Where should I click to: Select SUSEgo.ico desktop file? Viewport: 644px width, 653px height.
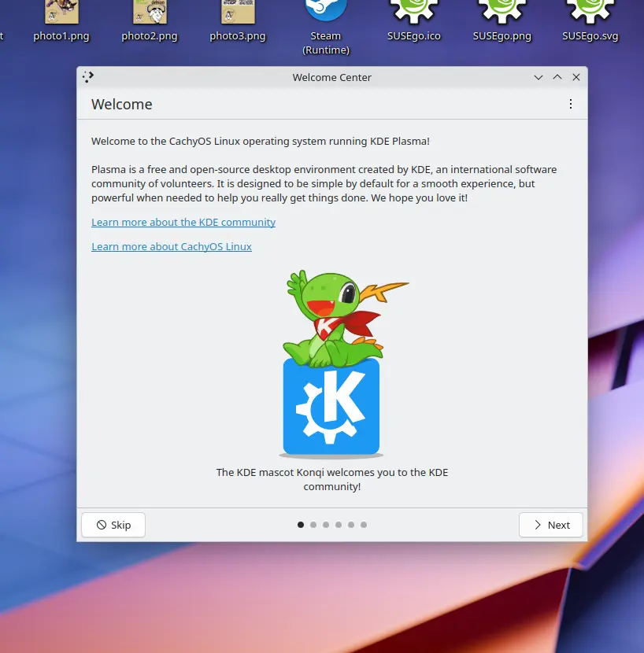(x=414, y=20)
